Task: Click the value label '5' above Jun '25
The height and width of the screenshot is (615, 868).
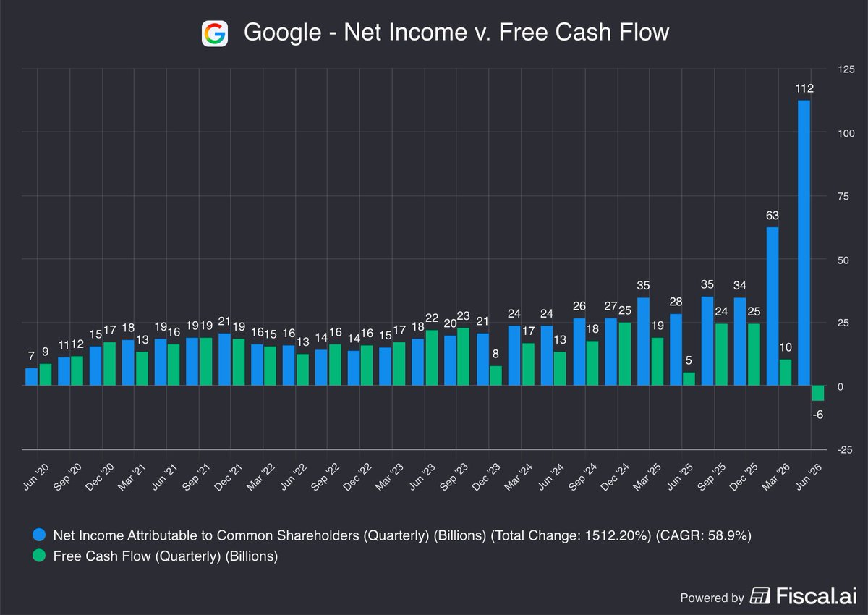Action: pos(689,361)
